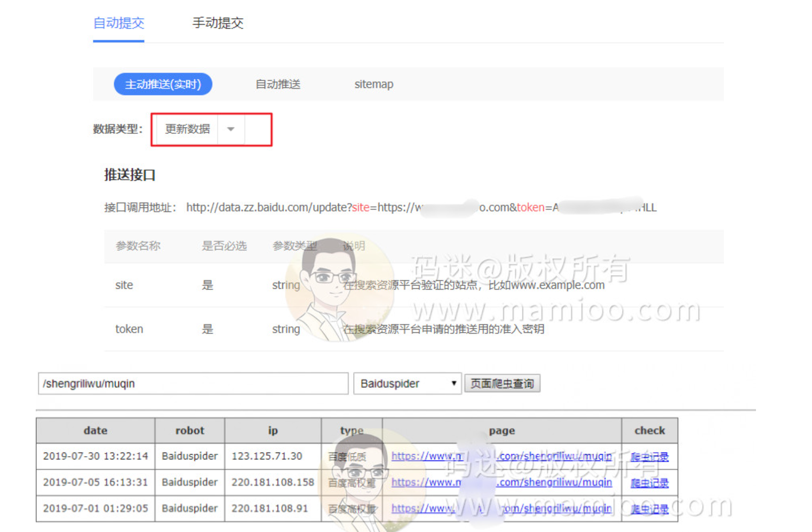Open the 手动提交 tab

tap(218, 23)
